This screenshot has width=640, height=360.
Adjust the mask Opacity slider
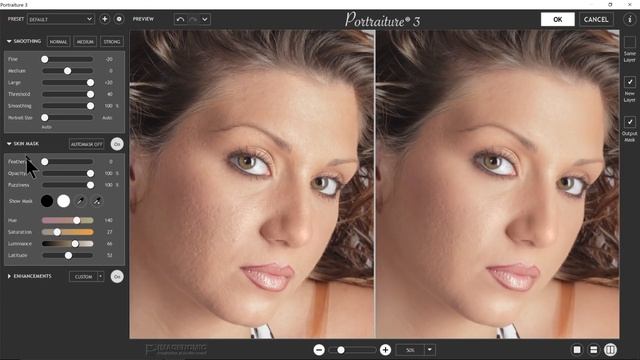coord(68,173)
